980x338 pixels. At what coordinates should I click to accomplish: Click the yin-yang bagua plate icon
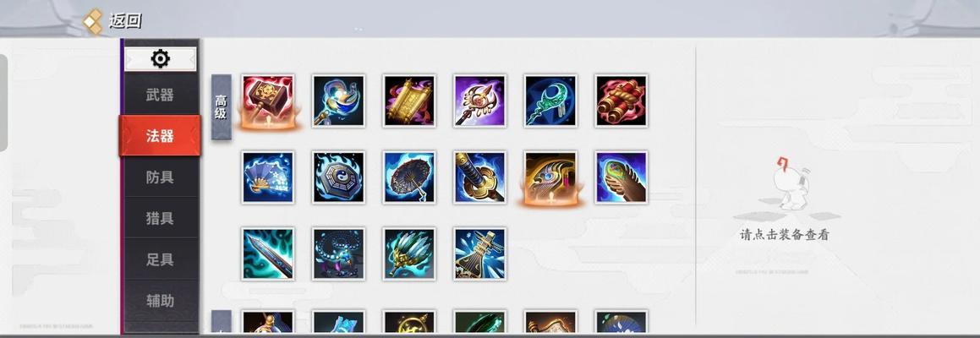338,177
